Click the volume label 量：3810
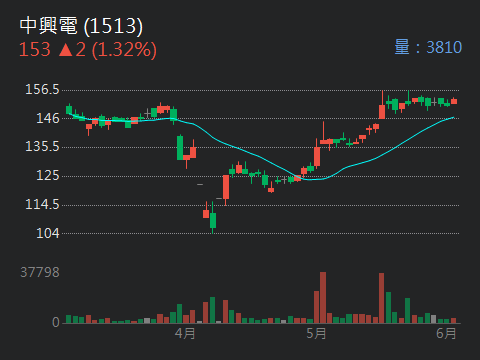This screenshot has height=360, width=480. point(428,47)
